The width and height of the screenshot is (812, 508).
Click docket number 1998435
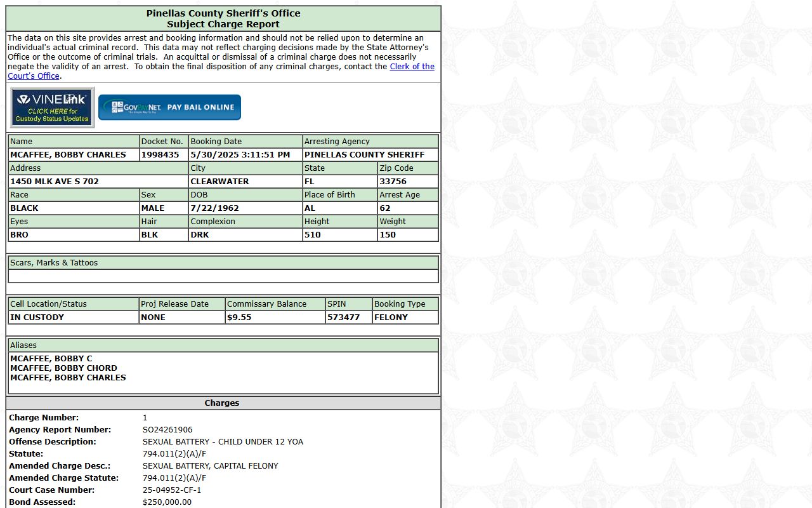164,155
